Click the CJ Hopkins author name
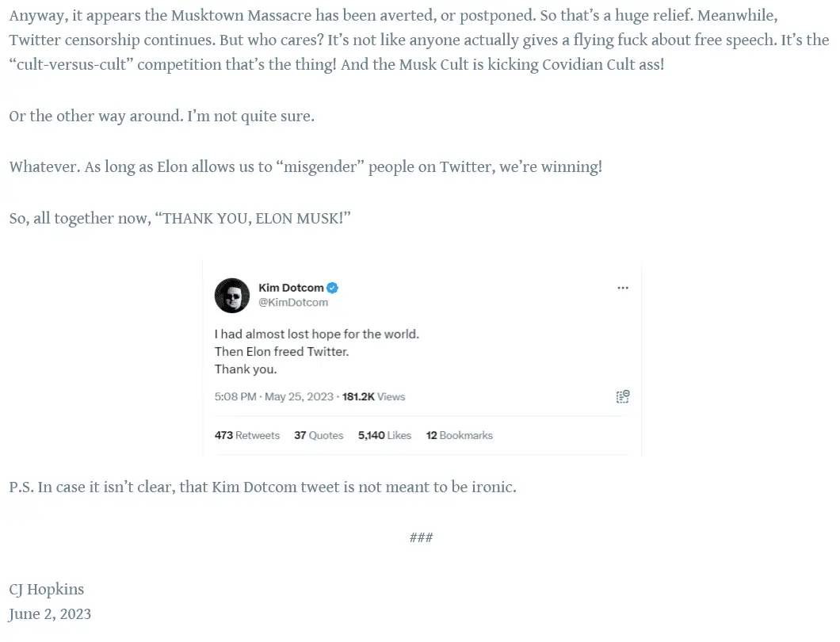The height and width of the screenshot is (642, 840). [x=47, y=589]
